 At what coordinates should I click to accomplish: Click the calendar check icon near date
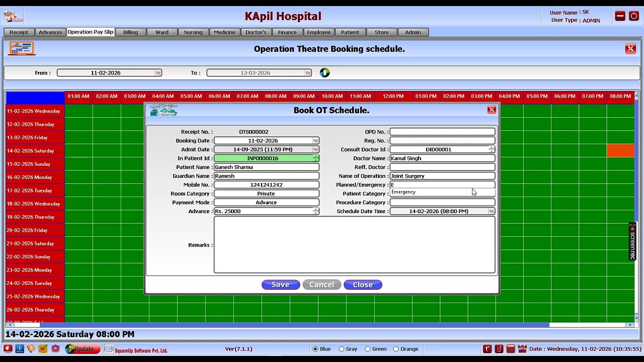[x=522, y=349]
